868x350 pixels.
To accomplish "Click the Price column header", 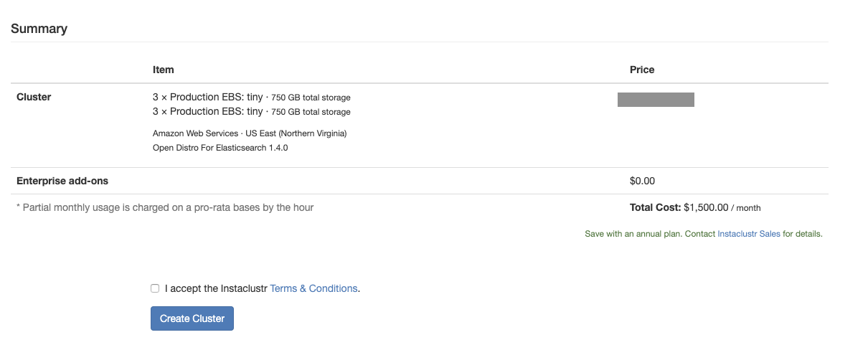I will click(x=642, y=70).
